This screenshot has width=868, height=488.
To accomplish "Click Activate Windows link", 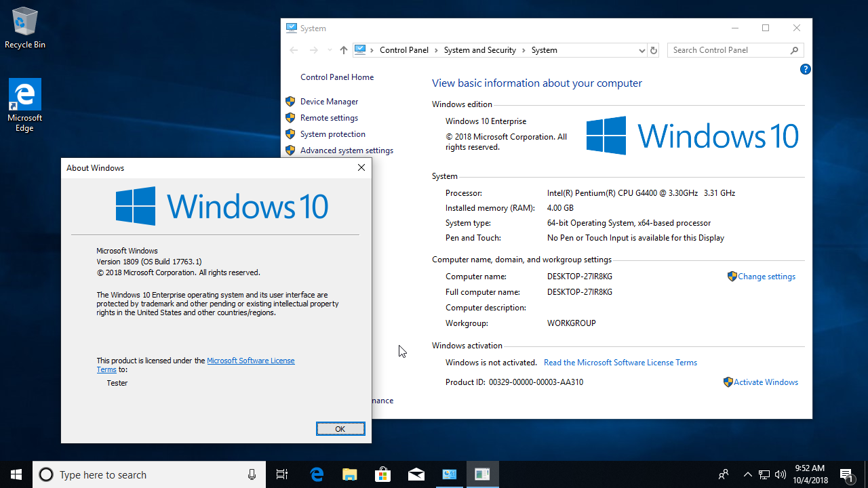I will pos(766,382).
